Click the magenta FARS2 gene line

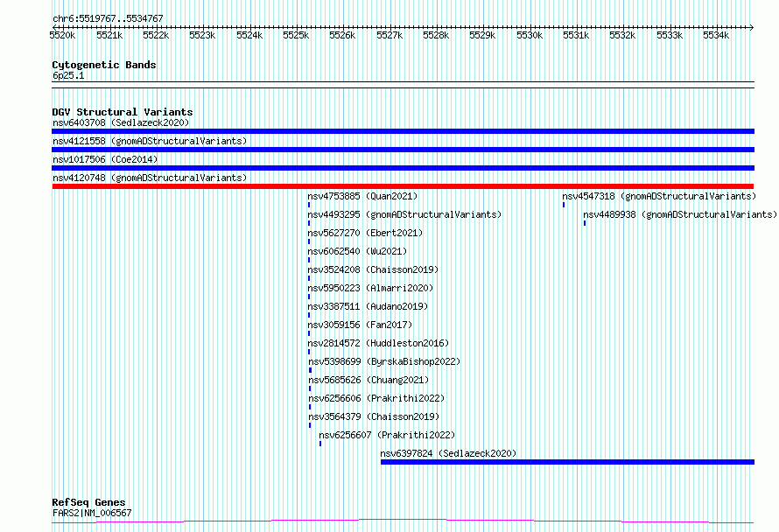pyautogui.click(x=403, y=521)
